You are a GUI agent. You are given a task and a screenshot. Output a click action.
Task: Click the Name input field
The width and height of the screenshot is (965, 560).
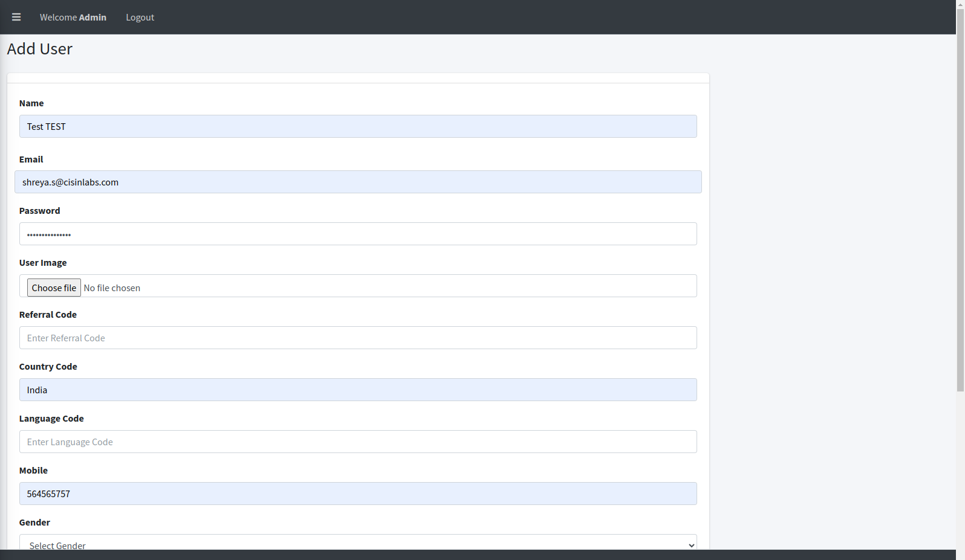click(358, 126)
